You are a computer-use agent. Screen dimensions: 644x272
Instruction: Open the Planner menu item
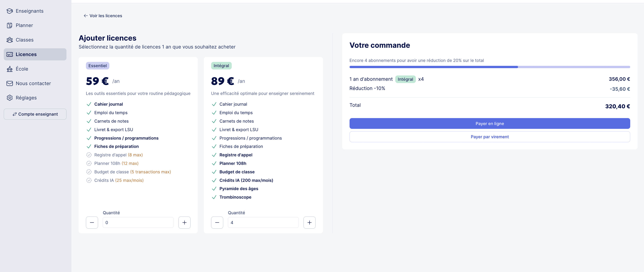click(24, 26)
